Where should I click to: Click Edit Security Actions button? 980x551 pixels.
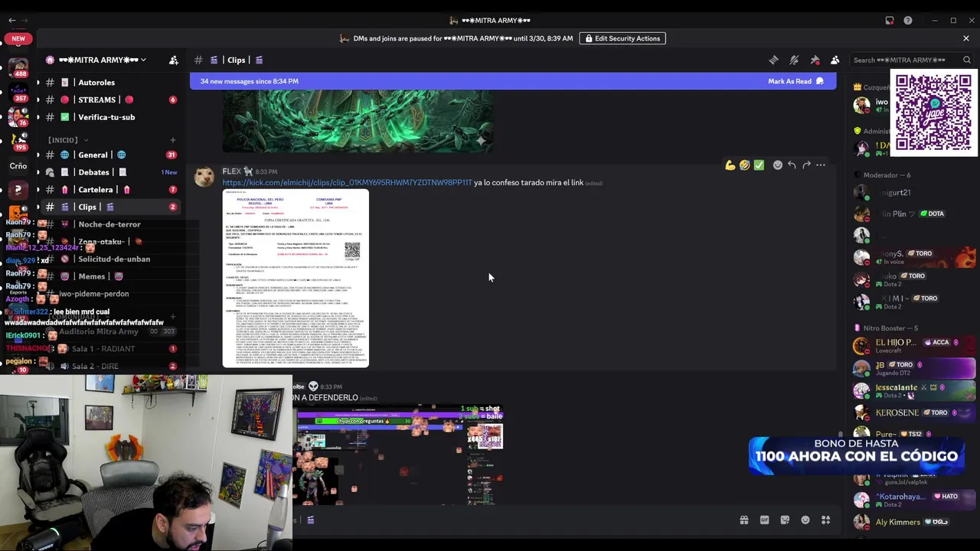point(622,38)
